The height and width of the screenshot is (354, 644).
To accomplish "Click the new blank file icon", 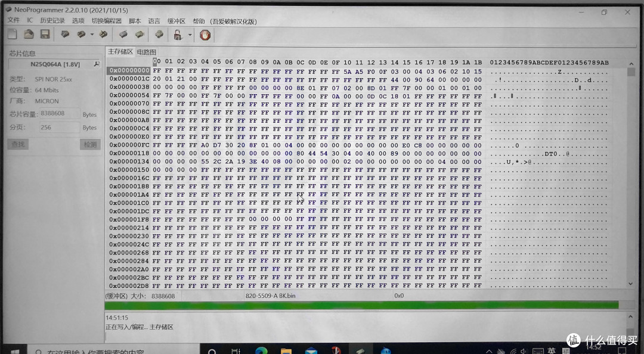I will (12, 35).
